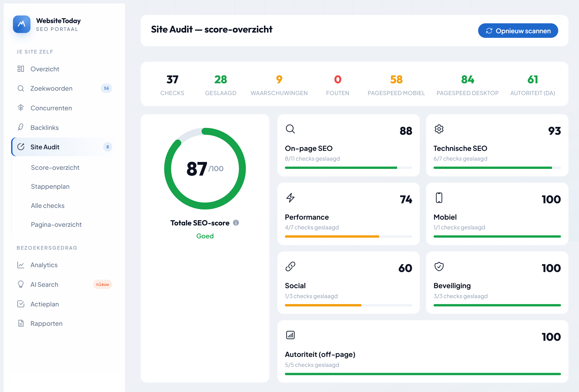Open the Pagina-overzicht submenu item
Viewport: 579px width, 392px height.
[56, 225]
